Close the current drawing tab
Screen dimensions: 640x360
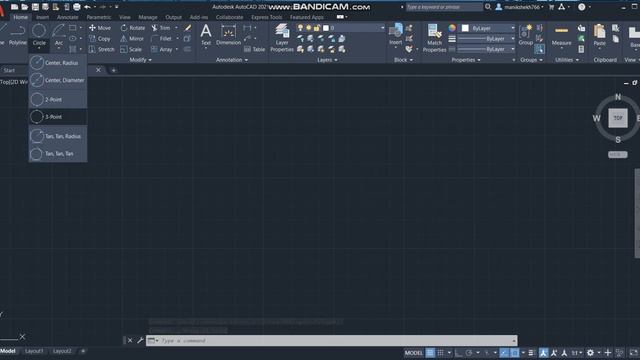click(98, 70)
